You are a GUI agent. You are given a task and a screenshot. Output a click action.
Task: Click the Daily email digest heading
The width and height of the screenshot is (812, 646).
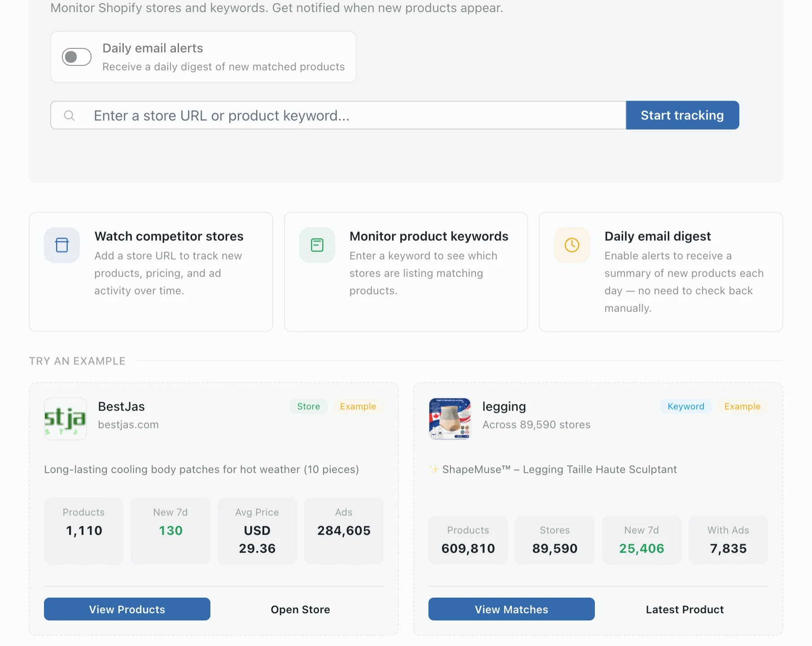658,236
